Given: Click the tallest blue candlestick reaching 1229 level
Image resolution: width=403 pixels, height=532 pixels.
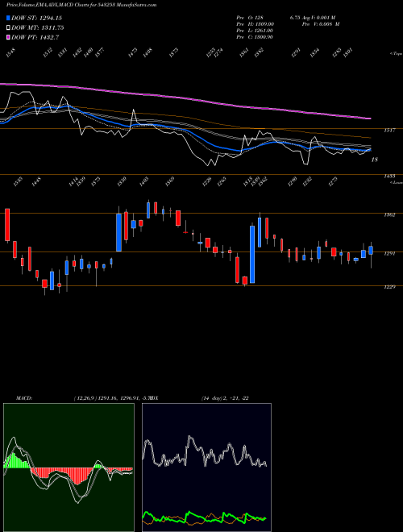Looking at the screenshot, I should coord(252,254).
